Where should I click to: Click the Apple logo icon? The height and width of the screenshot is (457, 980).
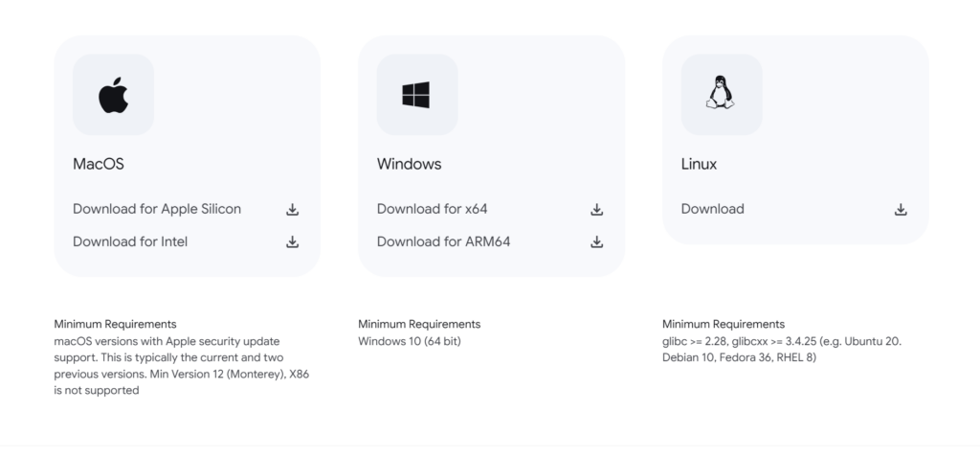113,95
